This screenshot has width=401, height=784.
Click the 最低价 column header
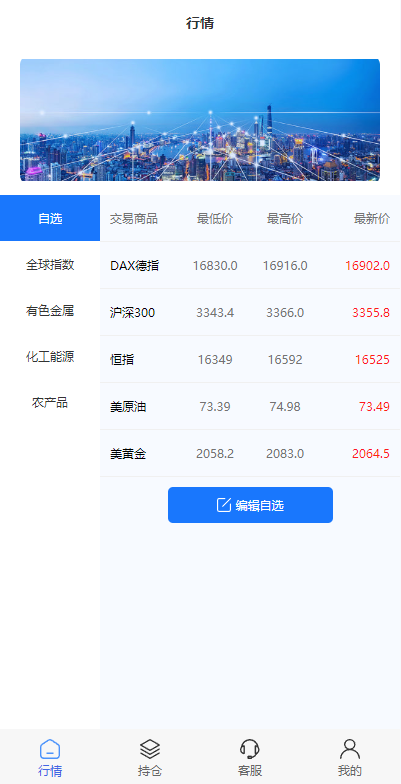point(215,218)
